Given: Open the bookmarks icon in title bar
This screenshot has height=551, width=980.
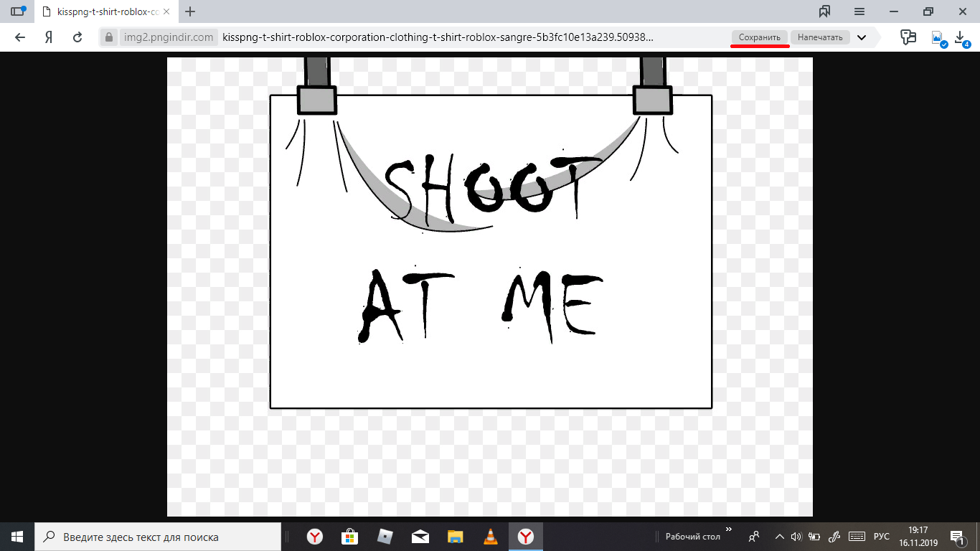Looking at the screenshot, I should [x=824, y=11].
